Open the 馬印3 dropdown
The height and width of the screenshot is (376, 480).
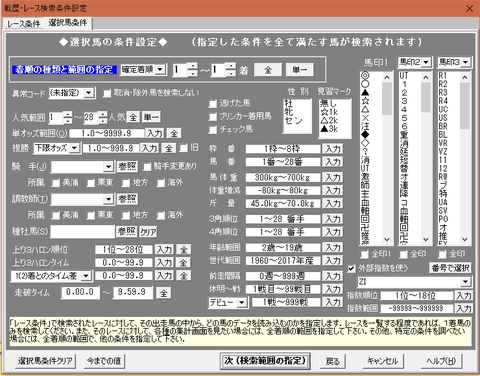466,62
